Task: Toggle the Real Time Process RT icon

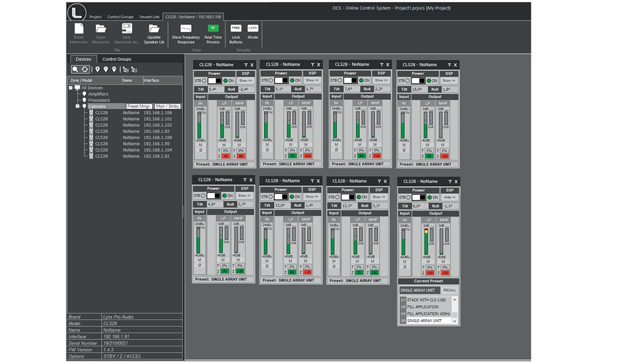Action: coord(213,28)
